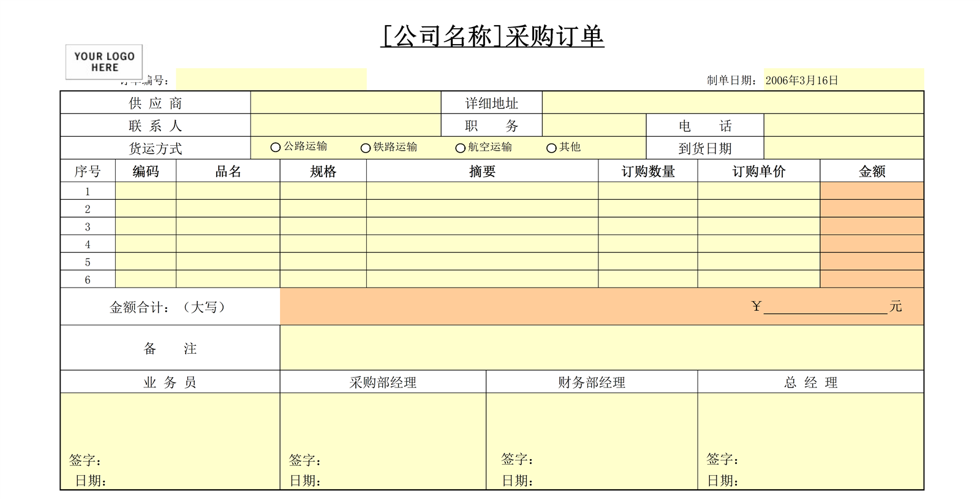Click the 职务 label cell

coord(492,125)
